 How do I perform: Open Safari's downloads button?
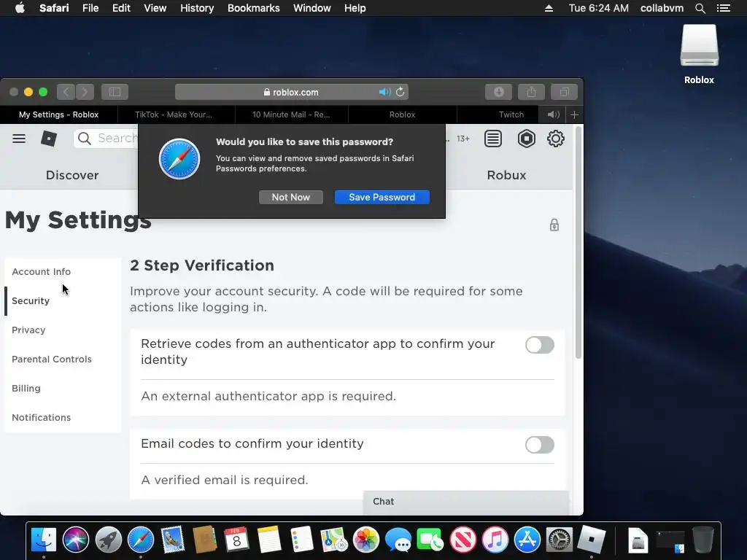499,92
